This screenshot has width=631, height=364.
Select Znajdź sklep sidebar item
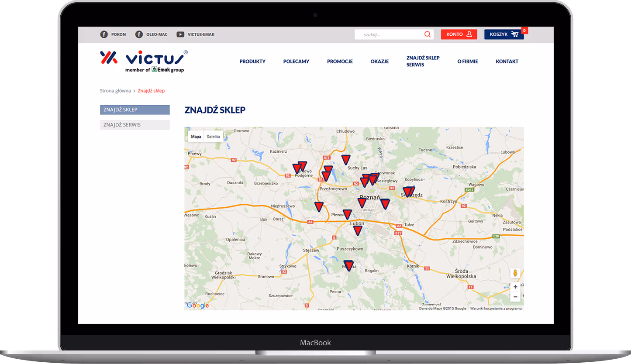tap(134, 110)
